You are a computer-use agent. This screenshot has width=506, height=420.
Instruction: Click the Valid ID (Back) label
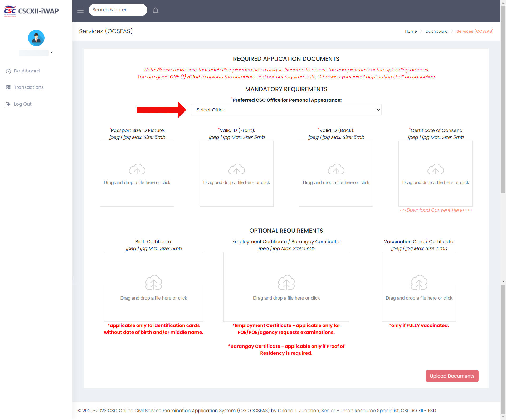click(x=337, y=130)
